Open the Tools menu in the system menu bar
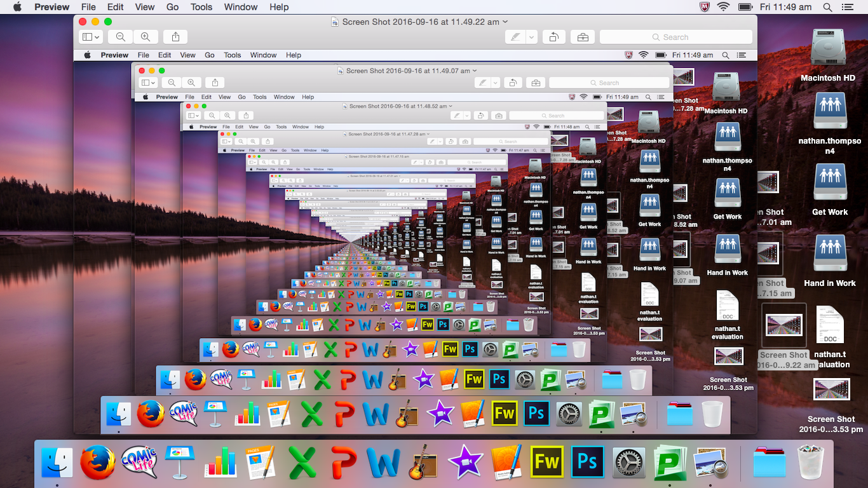This screenshot has height=488, width=868. (201, 7)
